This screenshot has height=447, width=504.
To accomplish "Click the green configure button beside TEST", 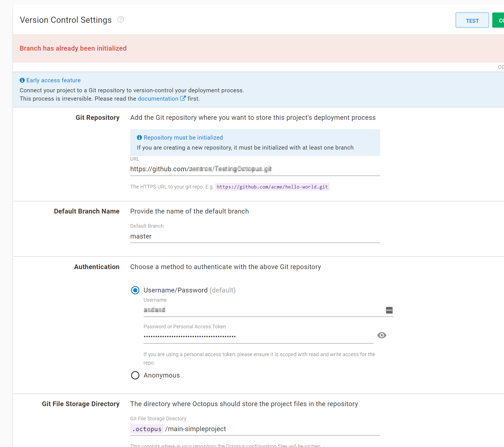I will pos(498,20).
